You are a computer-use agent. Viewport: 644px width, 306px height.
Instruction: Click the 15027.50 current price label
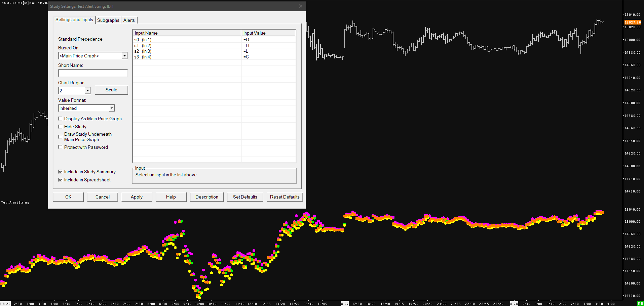(633, 22)
